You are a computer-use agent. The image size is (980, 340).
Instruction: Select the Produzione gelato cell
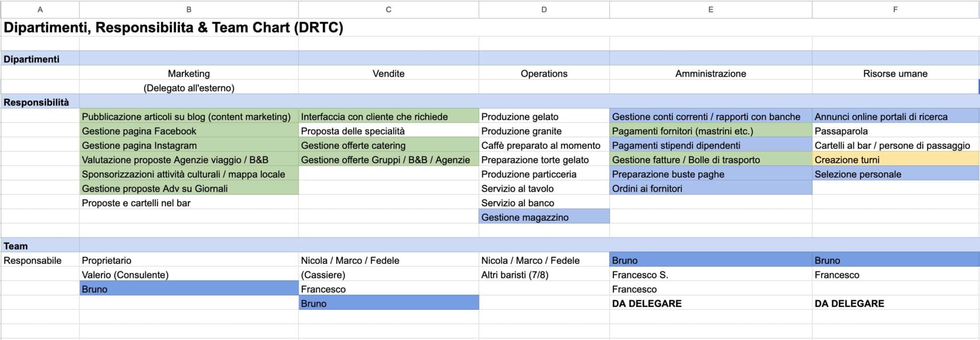tap(544, 116)
